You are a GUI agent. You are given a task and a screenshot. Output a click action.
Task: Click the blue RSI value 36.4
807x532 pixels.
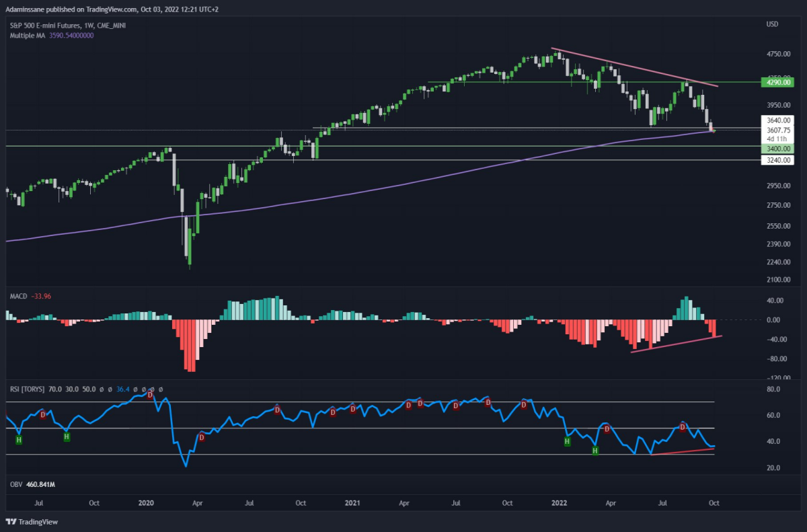pos(122,389)
